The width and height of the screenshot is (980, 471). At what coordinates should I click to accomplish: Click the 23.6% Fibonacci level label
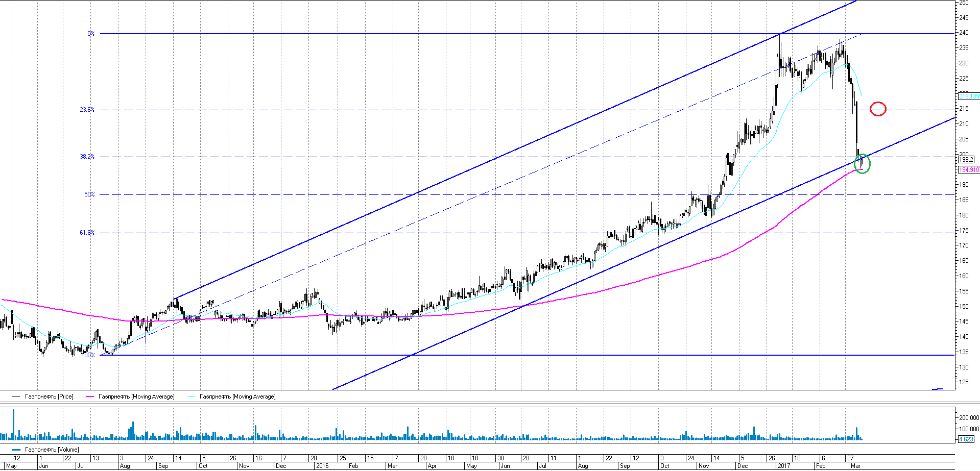pos(87,110)
